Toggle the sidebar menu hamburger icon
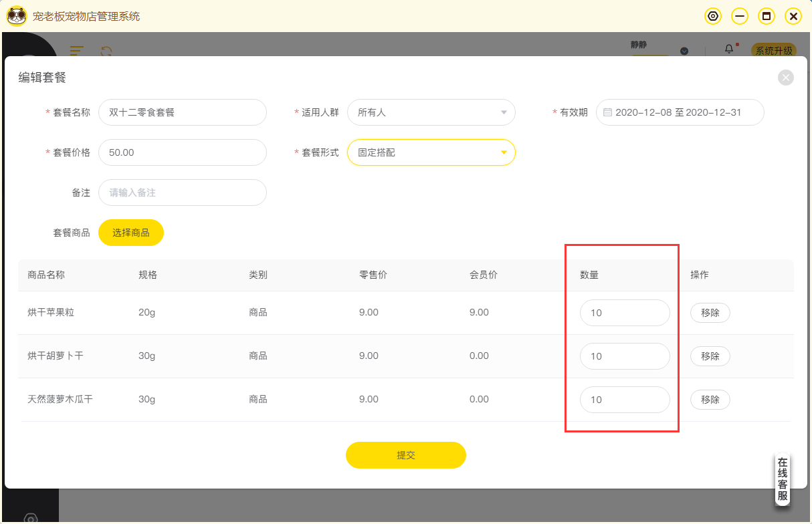This screenshot has width=812, height=524. (77, 51)
